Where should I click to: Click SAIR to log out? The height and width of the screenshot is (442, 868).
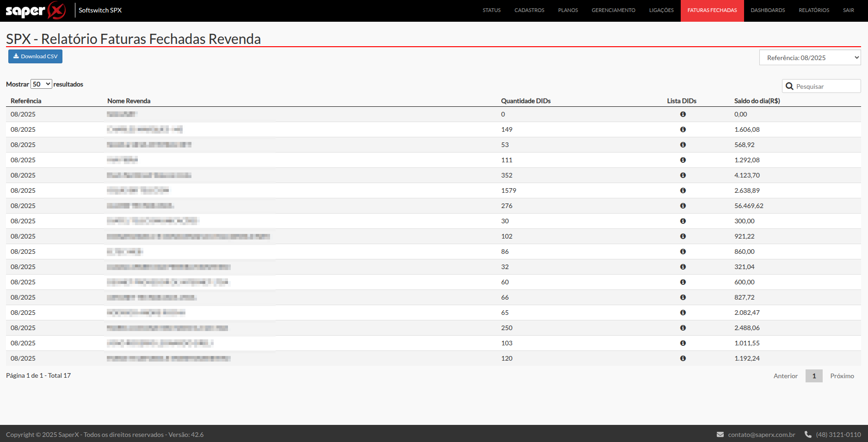click(848, 10)
